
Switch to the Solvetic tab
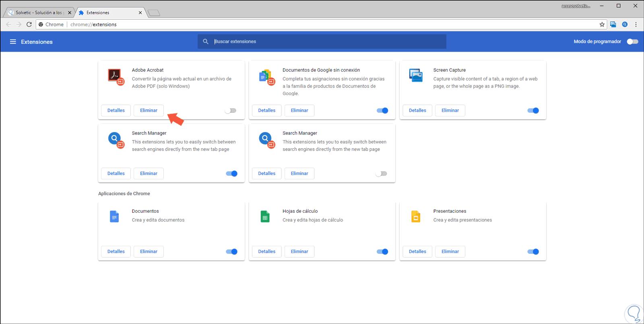coord(39,12)
